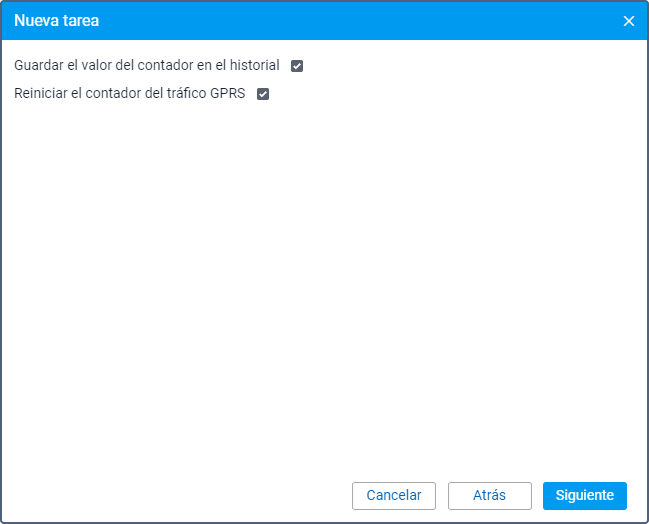Go back with the Atrás button
Image resolution: width=649 pixels, height=524 pixels.
pos(489,495)
